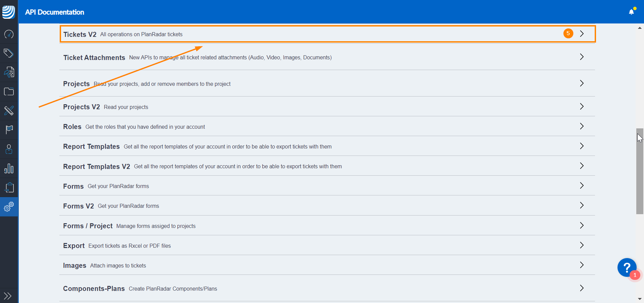Click the orange badge showing 5
Screen dimensions: 644x303
point(568,34)
